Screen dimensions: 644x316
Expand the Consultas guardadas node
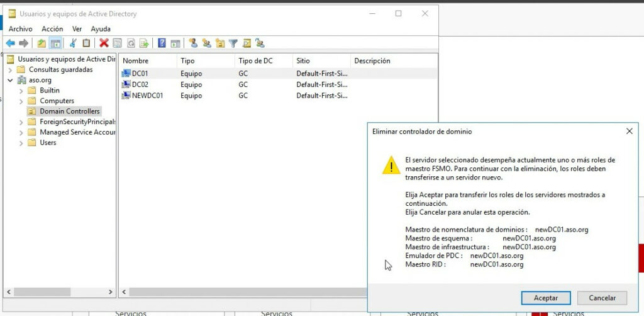(10, 70)
